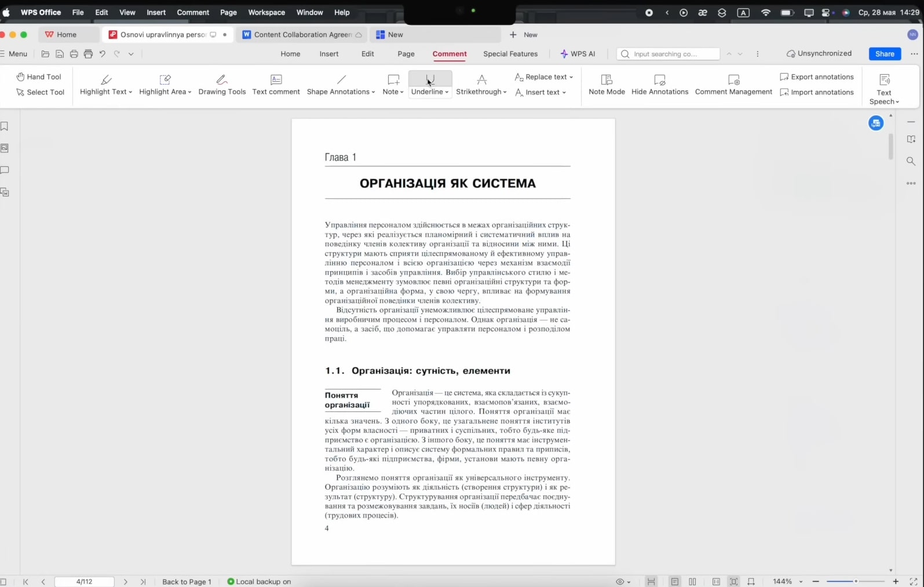
Task: Click the Share button
Action: click(x=885, y=54)
